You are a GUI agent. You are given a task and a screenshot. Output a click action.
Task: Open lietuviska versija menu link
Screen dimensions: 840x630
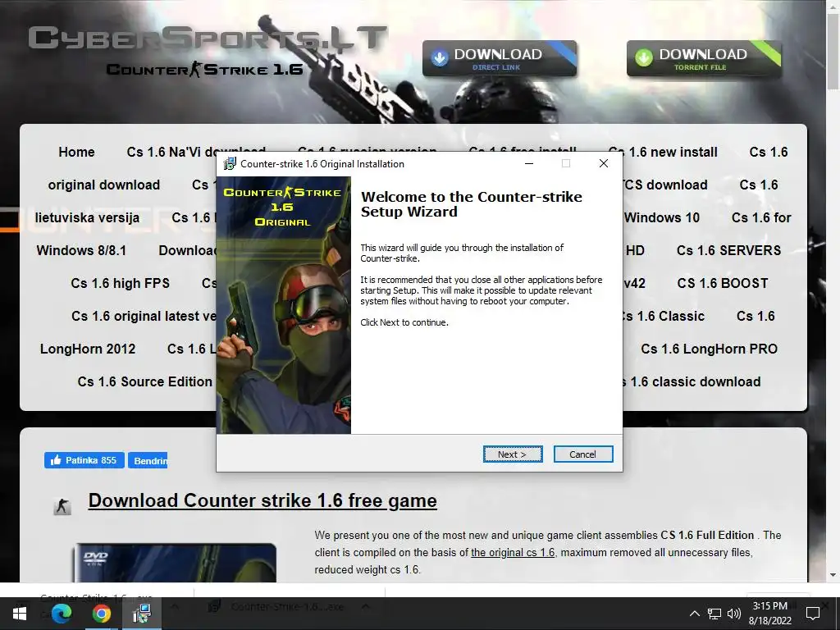[87, 218]
